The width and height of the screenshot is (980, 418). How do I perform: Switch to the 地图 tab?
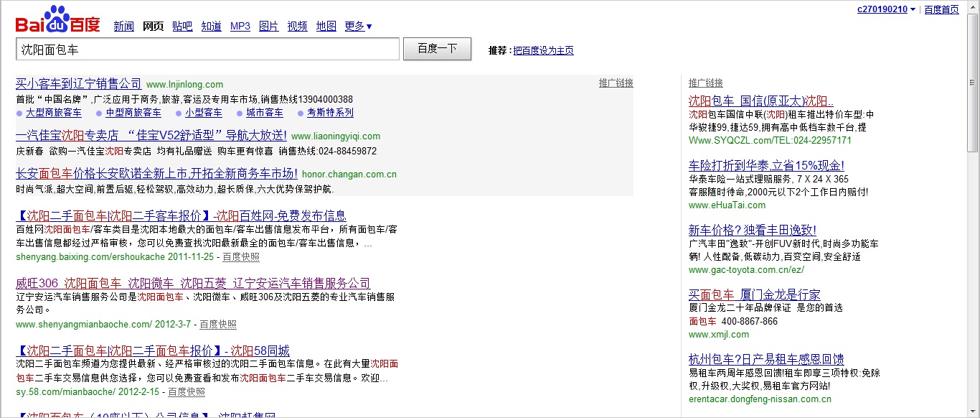(x=326, y=27)
